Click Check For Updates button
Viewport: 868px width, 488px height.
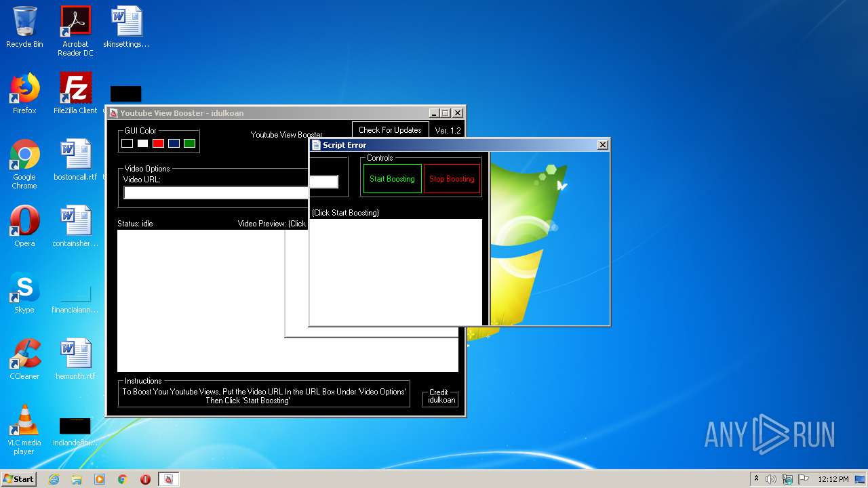coord(390,130)
